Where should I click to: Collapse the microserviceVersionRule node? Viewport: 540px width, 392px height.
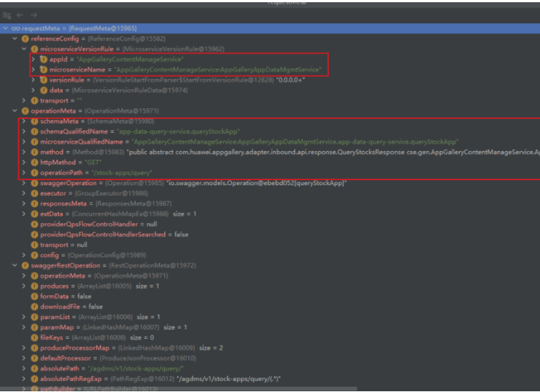[24, 49]
